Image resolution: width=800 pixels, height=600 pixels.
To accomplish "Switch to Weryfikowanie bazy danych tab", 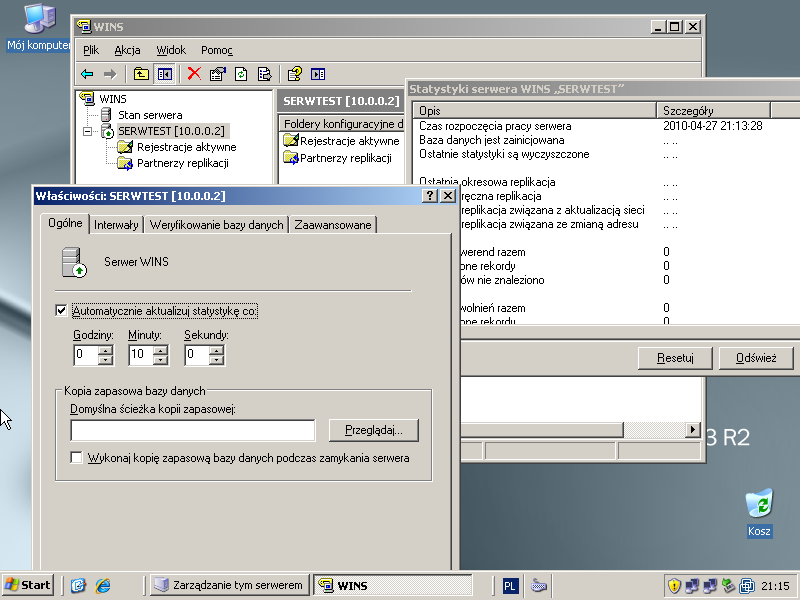I will [216, 225].
